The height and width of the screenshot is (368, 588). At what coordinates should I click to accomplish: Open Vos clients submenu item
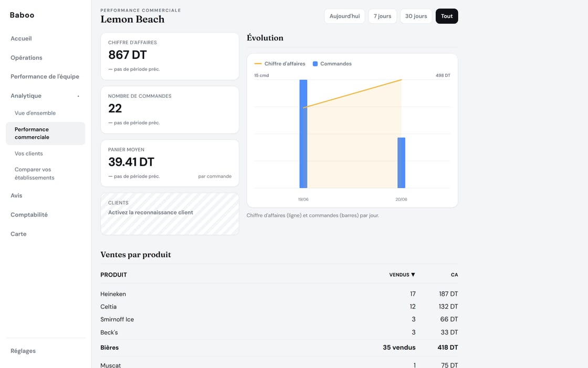pyautogui.click(x=28, y=154)
